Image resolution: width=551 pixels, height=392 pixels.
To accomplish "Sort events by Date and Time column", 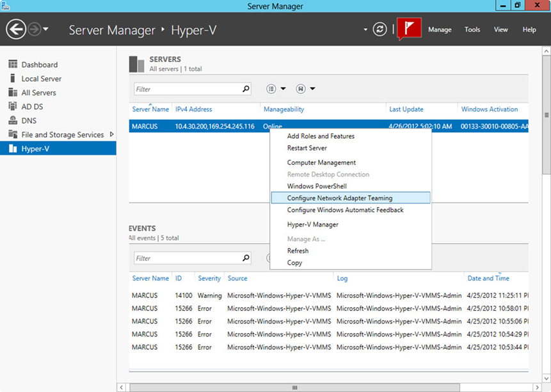I will click(x=488, y=278).
